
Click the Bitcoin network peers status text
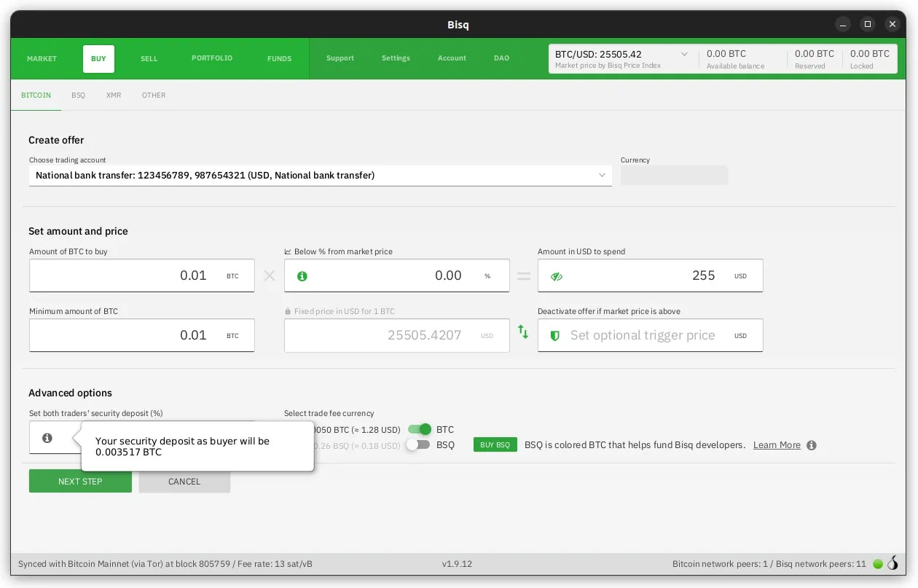769,564
